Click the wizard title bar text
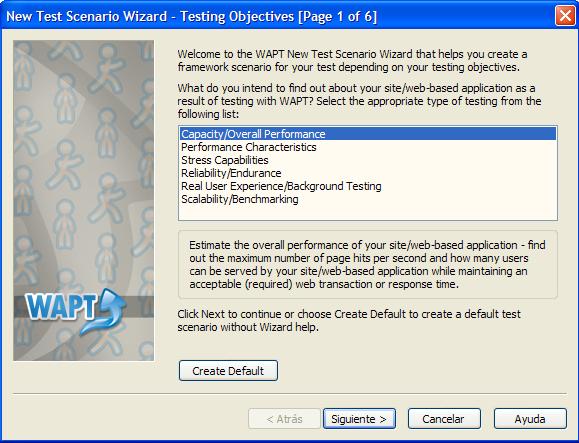 tap(191, 16)
